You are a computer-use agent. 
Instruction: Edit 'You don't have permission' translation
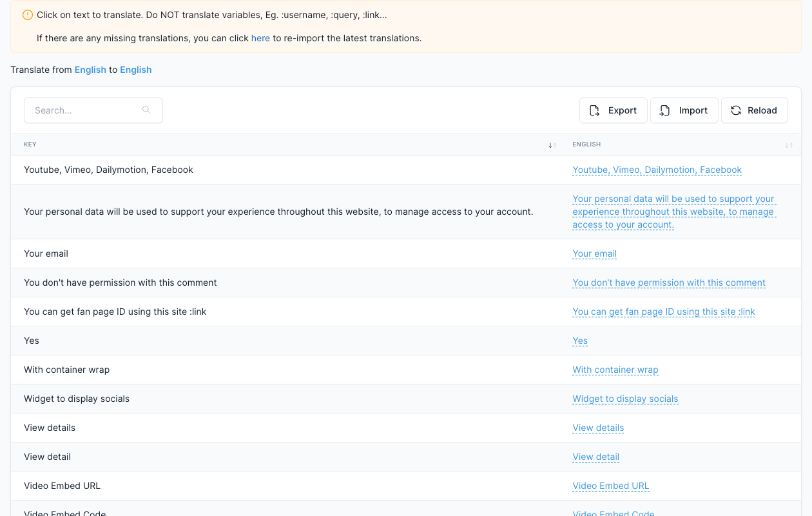click(669, 283)
